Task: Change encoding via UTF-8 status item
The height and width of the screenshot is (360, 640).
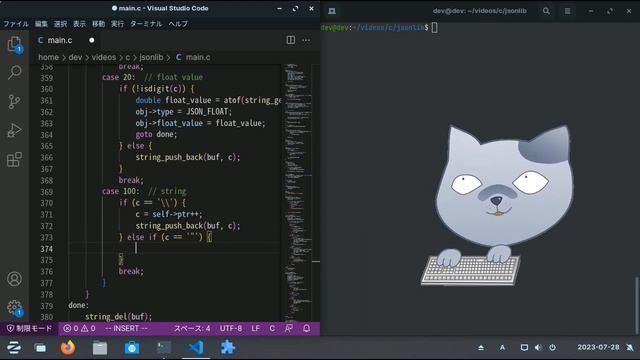Action: tap(231, 329)
